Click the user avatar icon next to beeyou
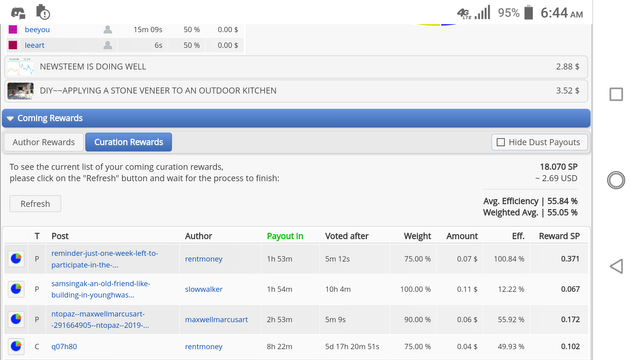Viewport: 640px width, 360px height. pos(108,29)
